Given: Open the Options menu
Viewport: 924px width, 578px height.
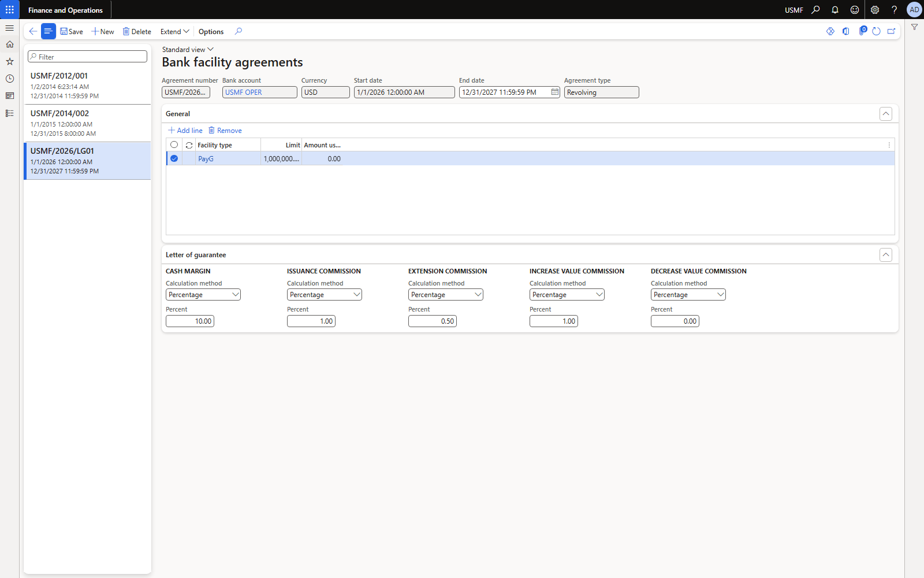Looking at the screenshot, I should pos(211,32).
